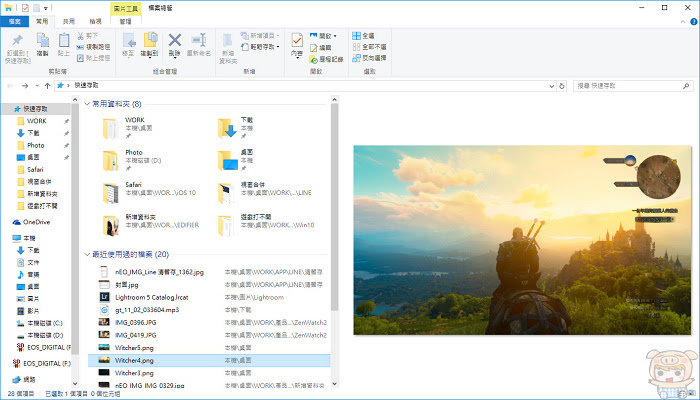This screenshot has width=700, height=400.
Task: Click the search magnifier icon
Action: (686, 86)
